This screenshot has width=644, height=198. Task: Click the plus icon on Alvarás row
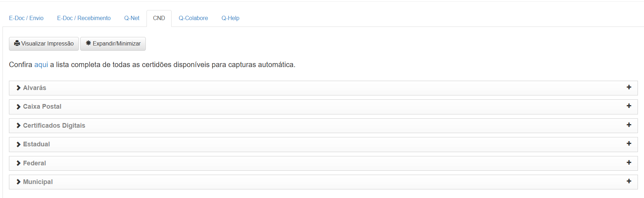click(629, 87)
